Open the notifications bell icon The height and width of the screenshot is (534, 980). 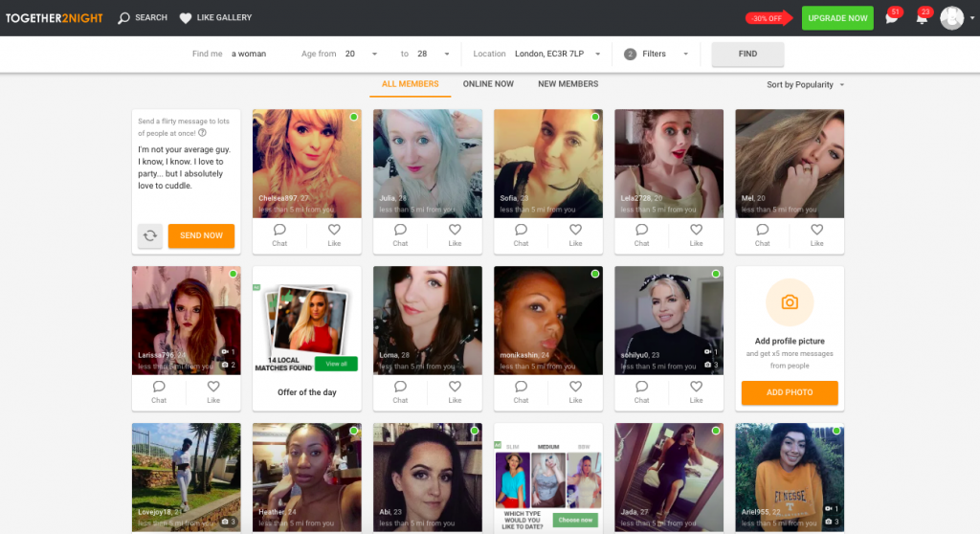click(x=922, y=18)
